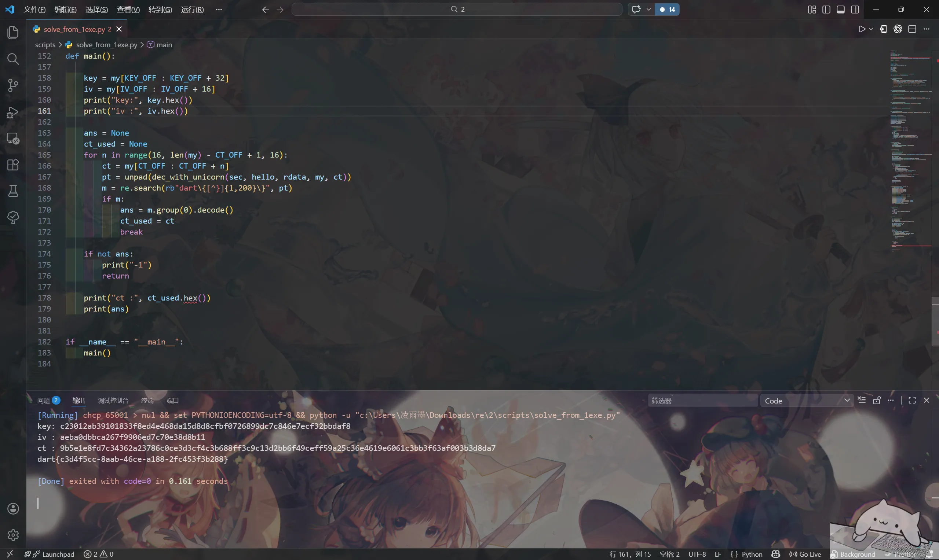Image resolution: width=939 pixels, height=560 pixels.
Task: Click the Customize Layout icon
Action: coord(812,10)
